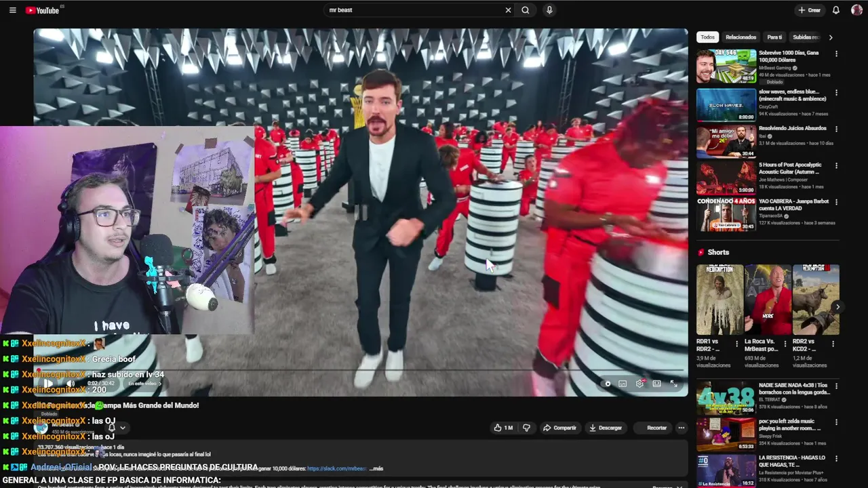The image size is (868, 488).
Task: Start voice search with microphone icon
Action: click(x=549, y=10)
